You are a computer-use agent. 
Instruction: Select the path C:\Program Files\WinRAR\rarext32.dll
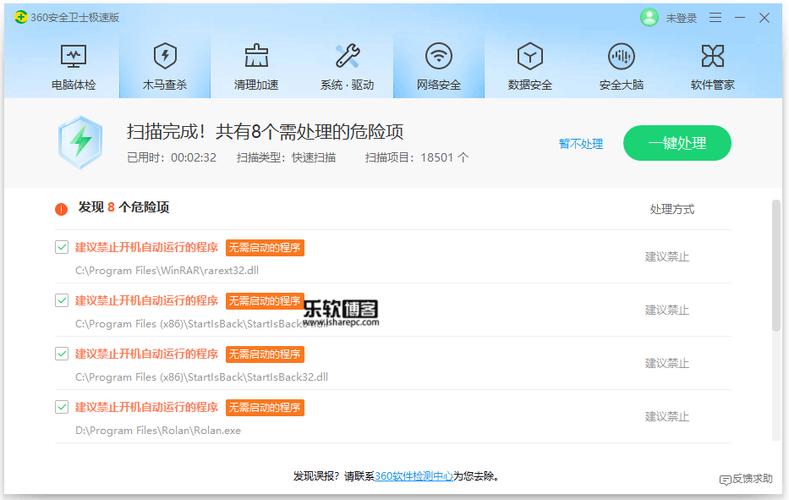(167, 271)
